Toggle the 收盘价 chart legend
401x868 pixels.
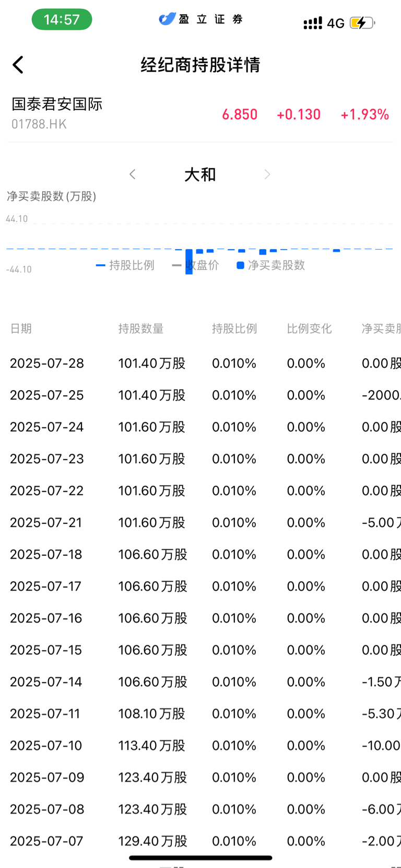(x=196, y=265)
